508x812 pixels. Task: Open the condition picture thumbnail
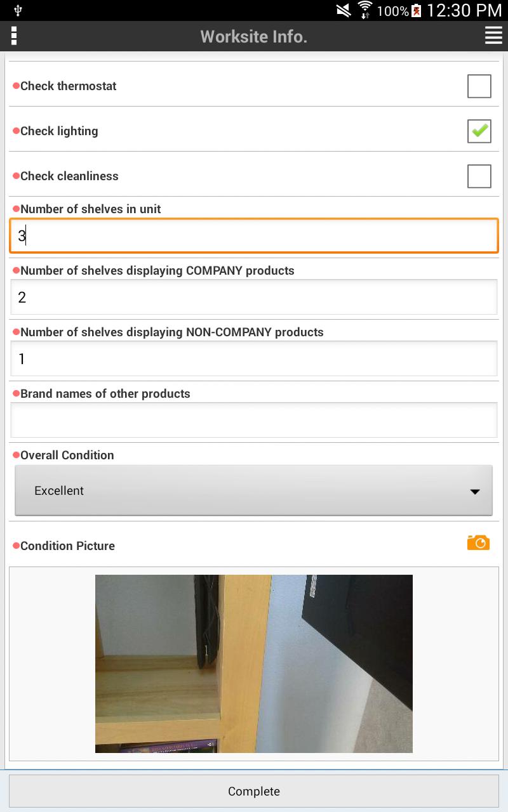click(x=254, y=664)
